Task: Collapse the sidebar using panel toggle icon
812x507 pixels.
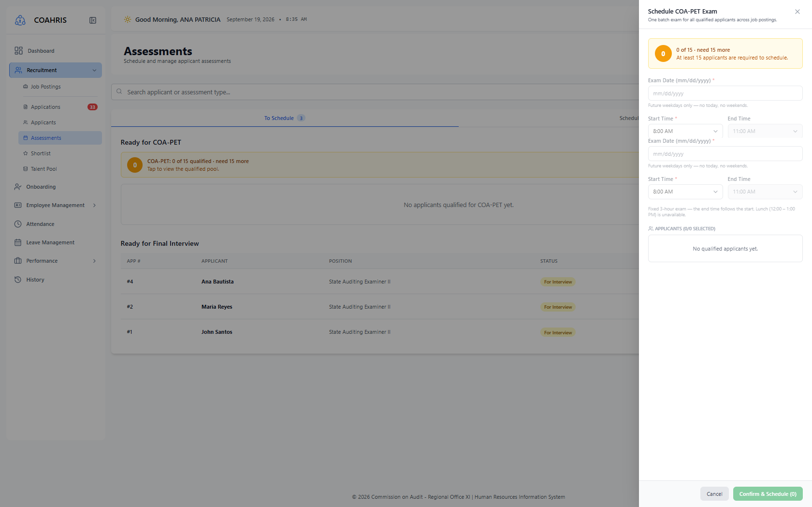Action: coord(93,20)
